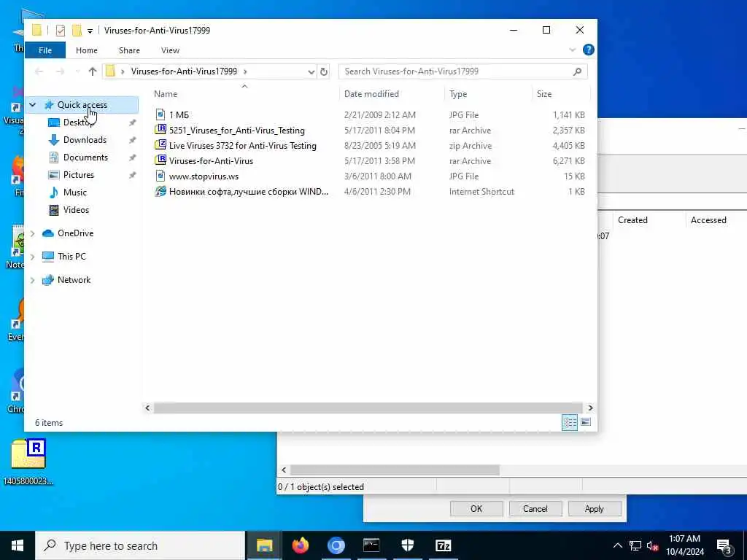The image size is (747, 560).
Task: Refresh the Viruses-for-Anti-Virus17999 folder
Action: [324, 72]
